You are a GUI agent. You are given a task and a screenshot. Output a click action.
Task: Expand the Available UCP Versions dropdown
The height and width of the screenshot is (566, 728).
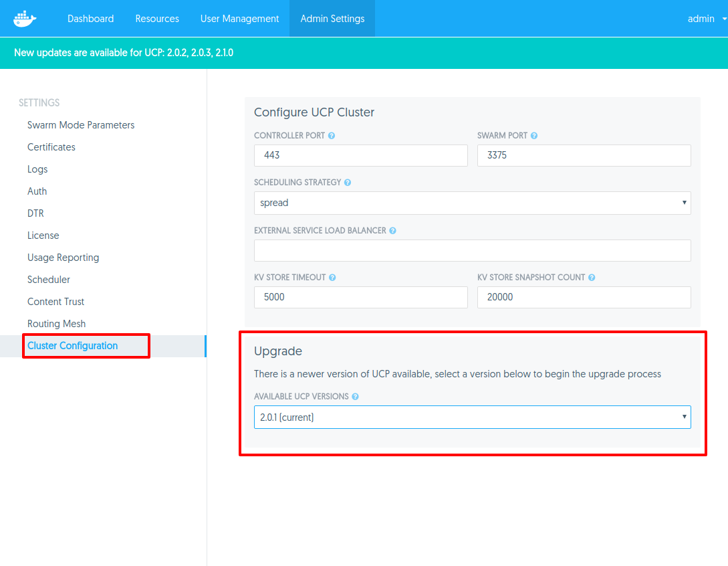click(x=472, y=417)
